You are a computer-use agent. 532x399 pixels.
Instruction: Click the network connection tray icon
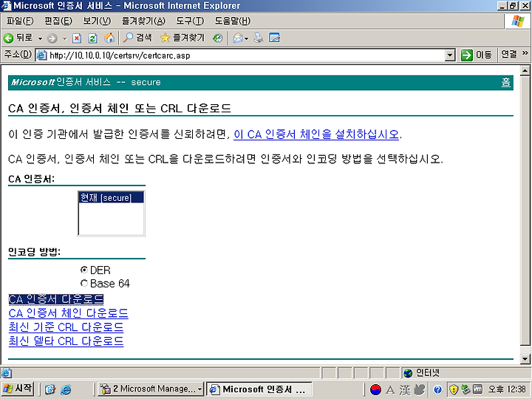click(465, 389)
